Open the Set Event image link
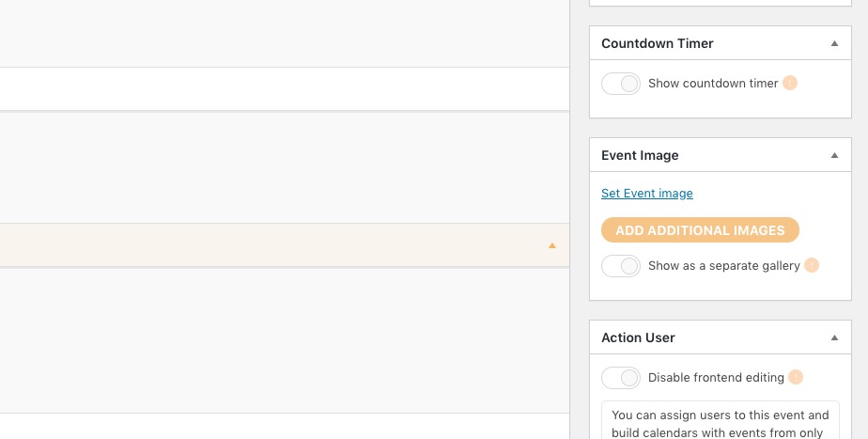 [x=647, y=194]
